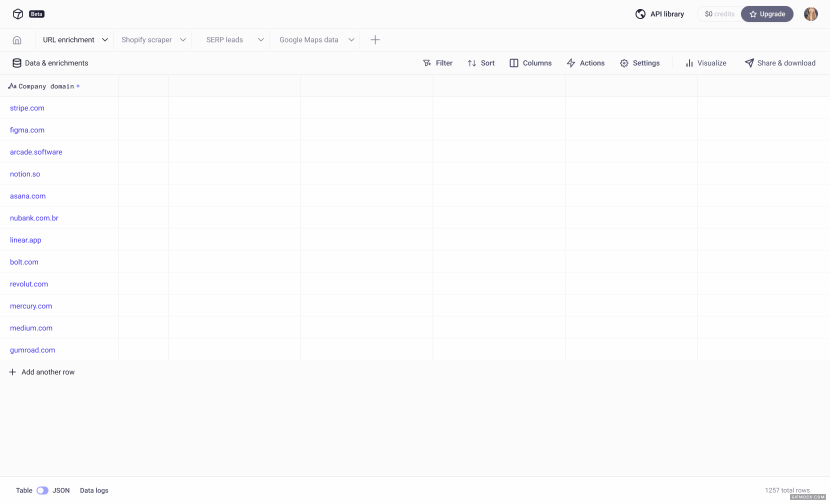Open the user profile avatar
The image size is (830, 504).
(811, 14)
